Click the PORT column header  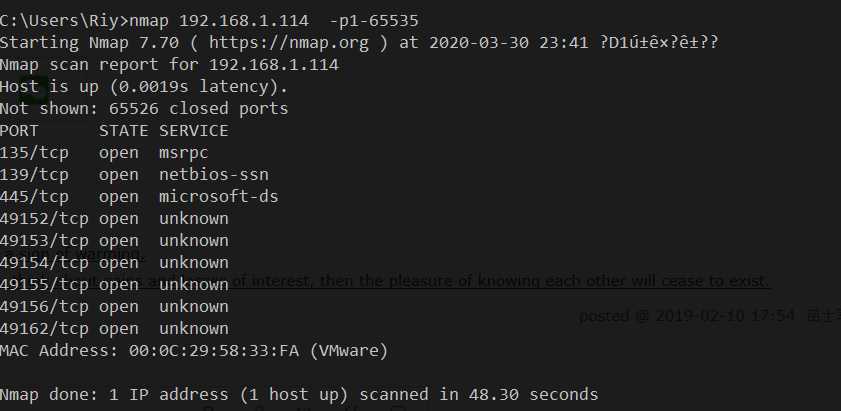tap(19, 131)
